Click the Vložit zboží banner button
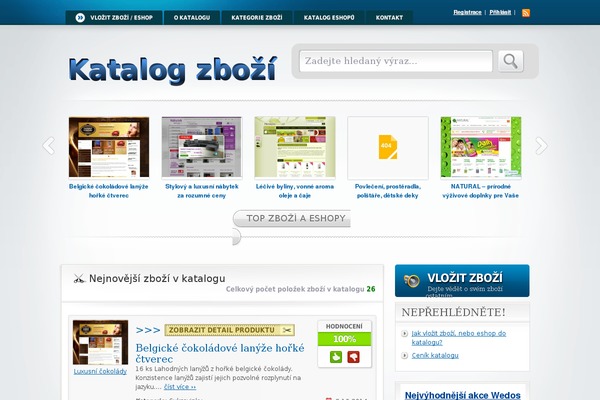The height and width of the screenshot is (400, 600). pyautogui.click(x=462, y=281)
